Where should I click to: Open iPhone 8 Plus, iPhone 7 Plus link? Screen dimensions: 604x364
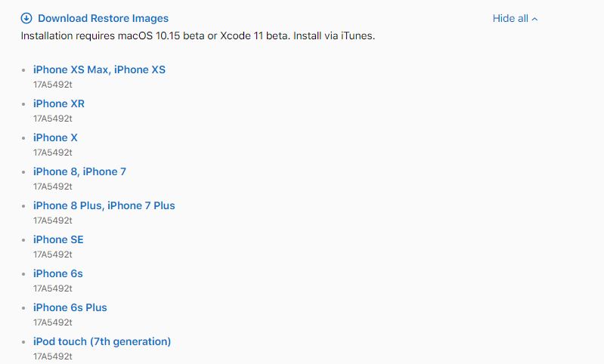click(104, 205)
